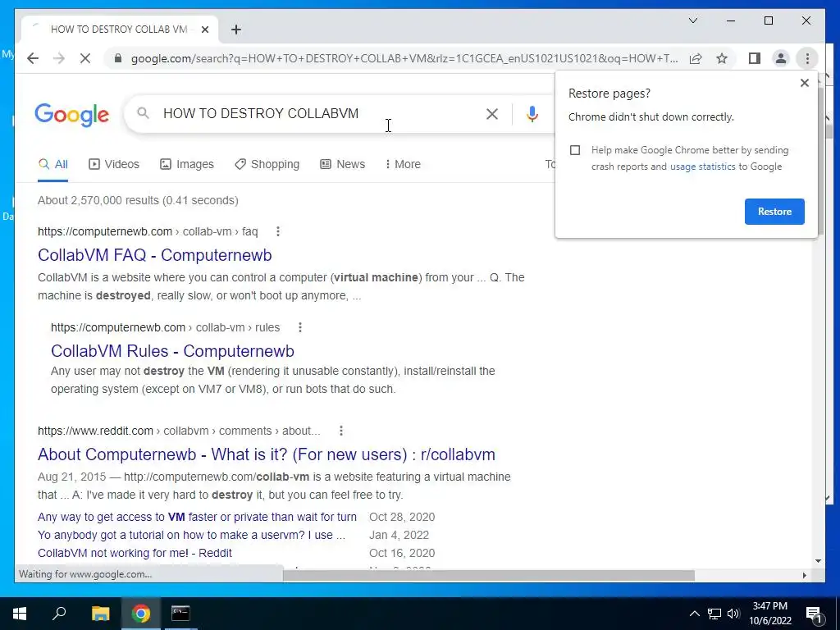This screenshot has width=840, height=630.
Task: Go back using the browser back arrow
Action: pos(33,58)
